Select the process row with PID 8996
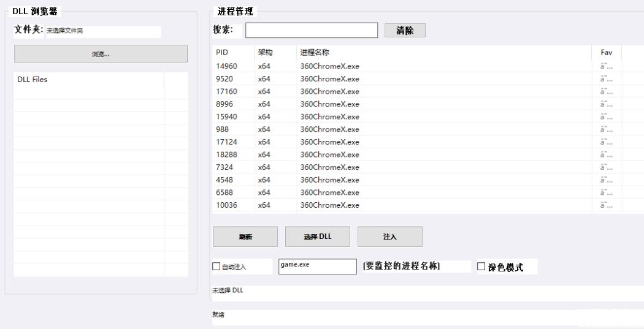Image resolution: width=644 pixels, height=329 pixels. (x=428, y=104)
